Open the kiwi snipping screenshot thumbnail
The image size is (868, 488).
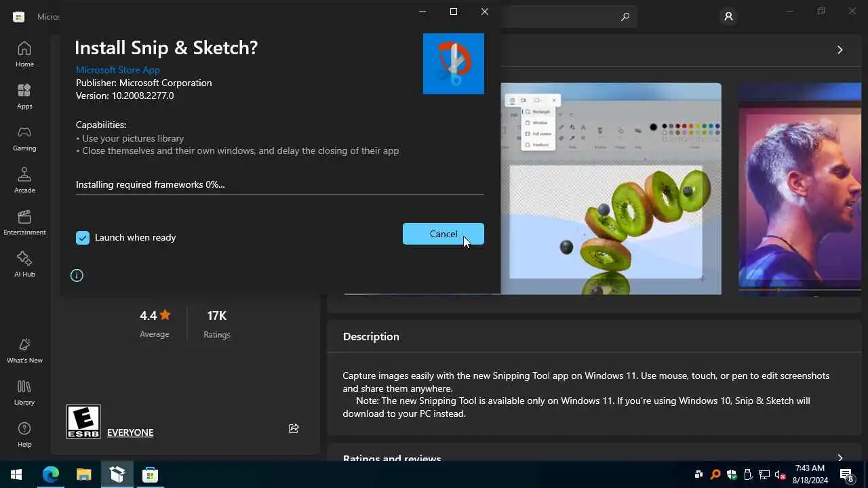611,188
